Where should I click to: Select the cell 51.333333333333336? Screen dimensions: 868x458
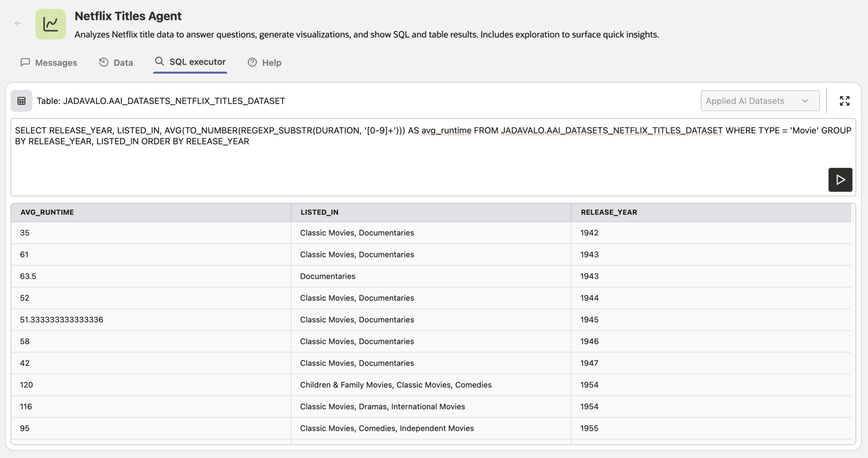coord(151,320)
